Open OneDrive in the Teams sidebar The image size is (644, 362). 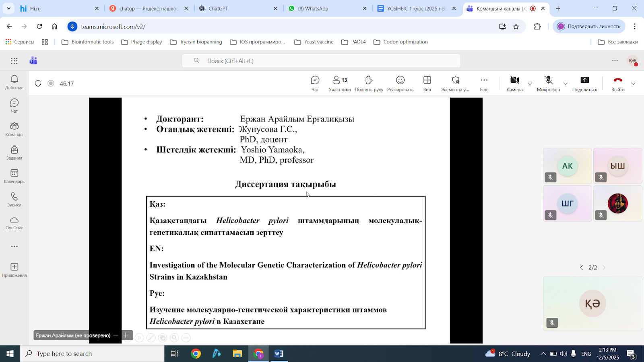pos(14,222)
